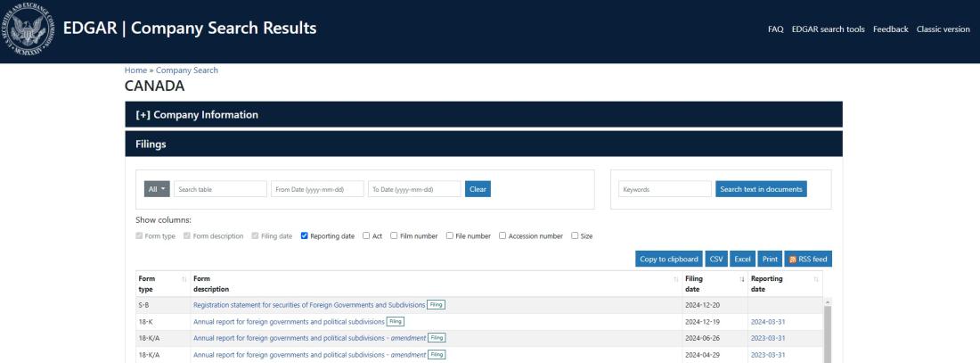The image size is (980, 363).
Task: Open the FAQ page
Action: pyautogui.click(x=776, y=29)
